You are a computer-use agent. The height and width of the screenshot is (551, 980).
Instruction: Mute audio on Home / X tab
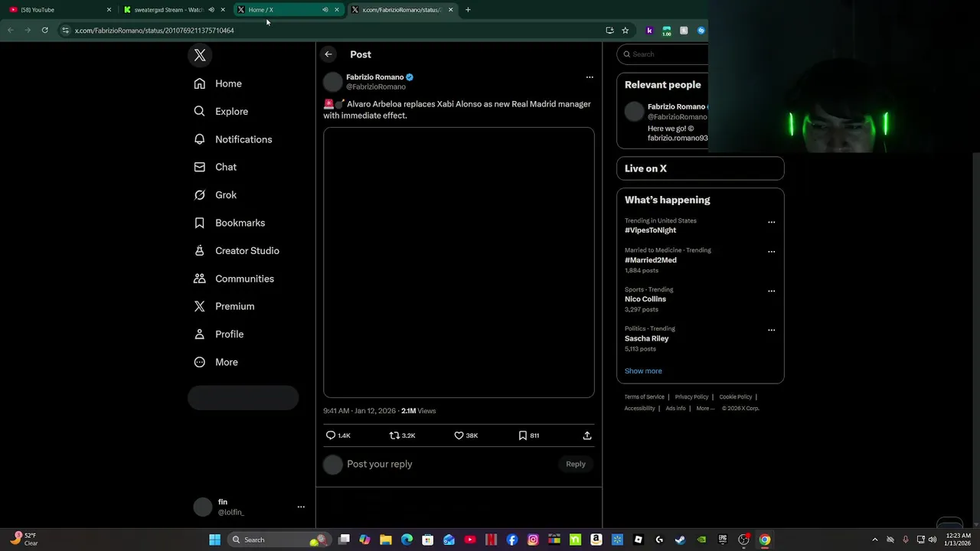[325, 10]
